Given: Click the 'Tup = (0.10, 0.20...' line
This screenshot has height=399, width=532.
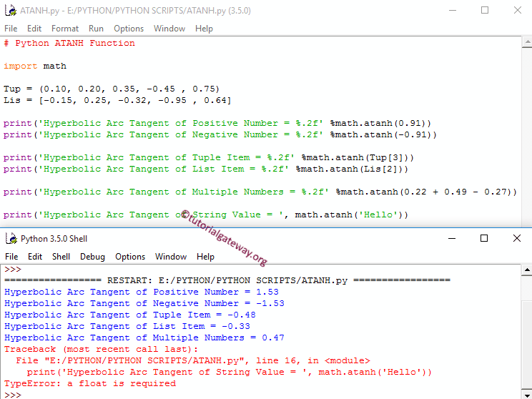Looking at the screenshot, I should coord(112,89).
